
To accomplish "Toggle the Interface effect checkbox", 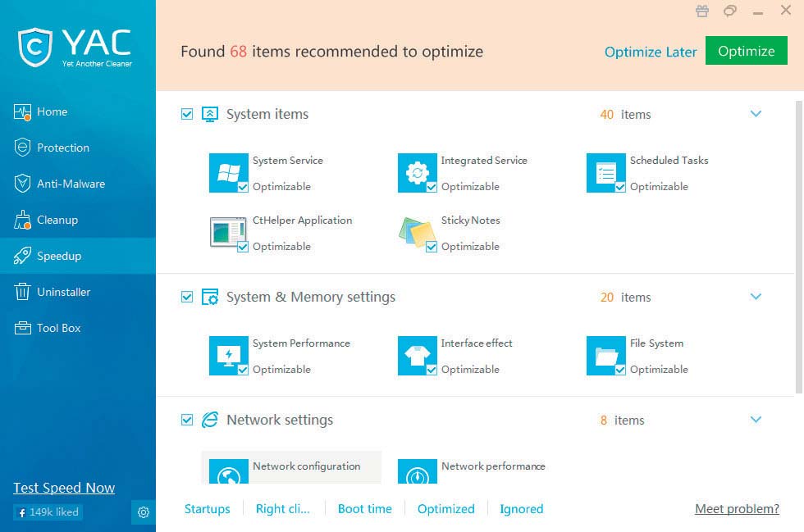I will click(x=432, y=370).
